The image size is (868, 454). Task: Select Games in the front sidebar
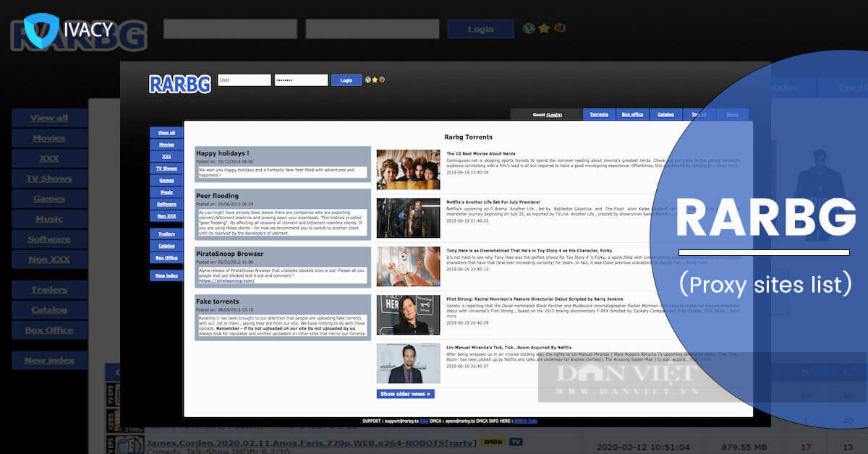(x=166, y=180)
